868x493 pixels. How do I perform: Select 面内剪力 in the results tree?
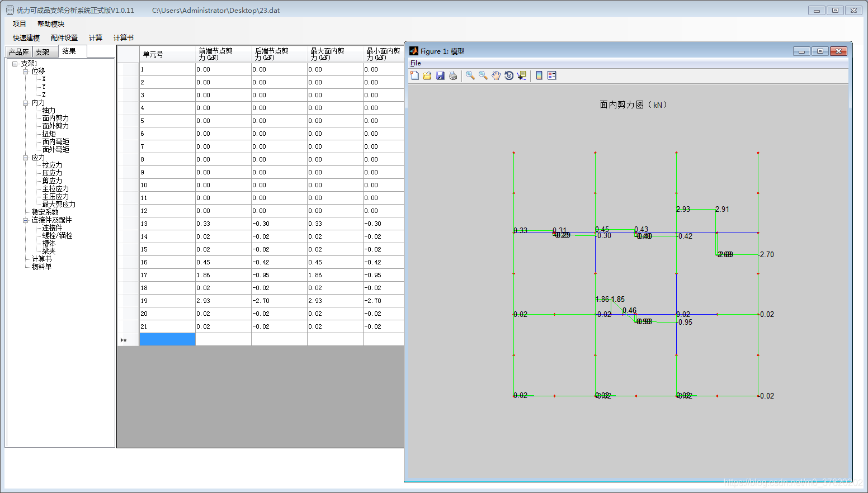pos(55,118)
